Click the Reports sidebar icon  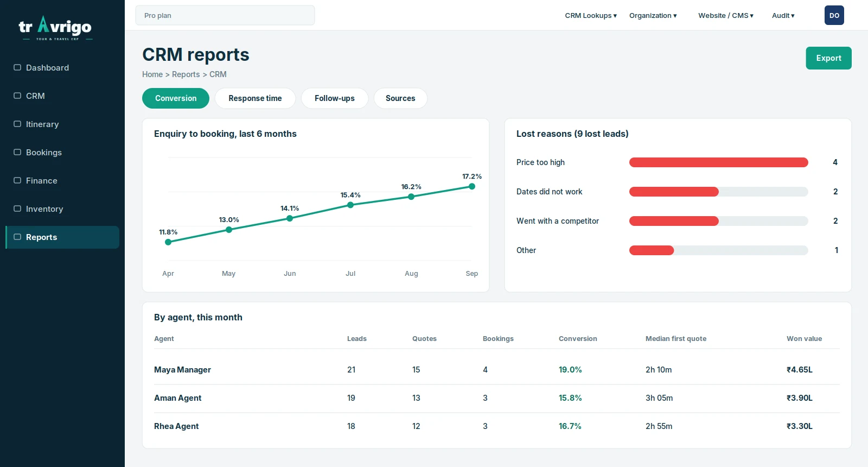pos(17,237)
